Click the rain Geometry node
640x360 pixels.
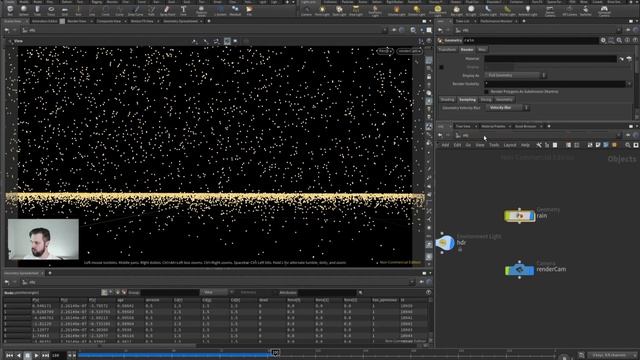click(520, 216)
